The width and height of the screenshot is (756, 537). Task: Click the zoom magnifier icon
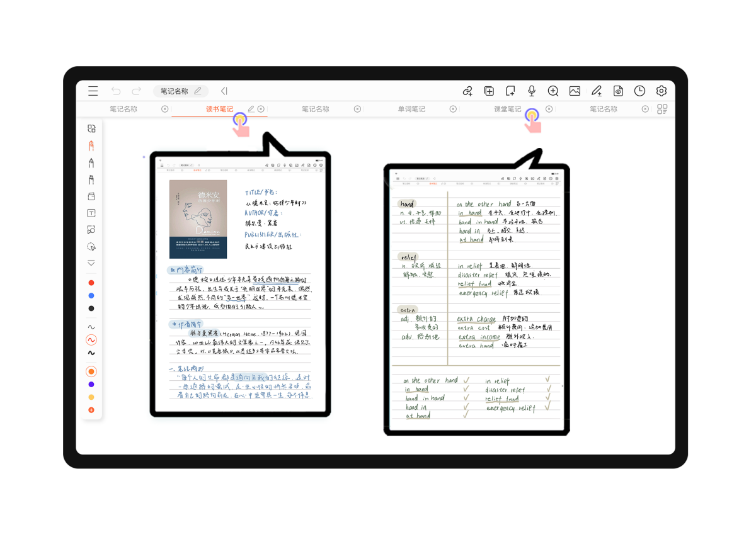click(553, 91)
